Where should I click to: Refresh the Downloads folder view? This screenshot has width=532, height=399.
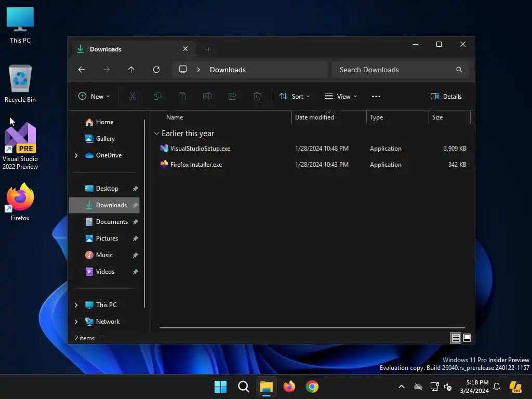click(x=156, y=70)
